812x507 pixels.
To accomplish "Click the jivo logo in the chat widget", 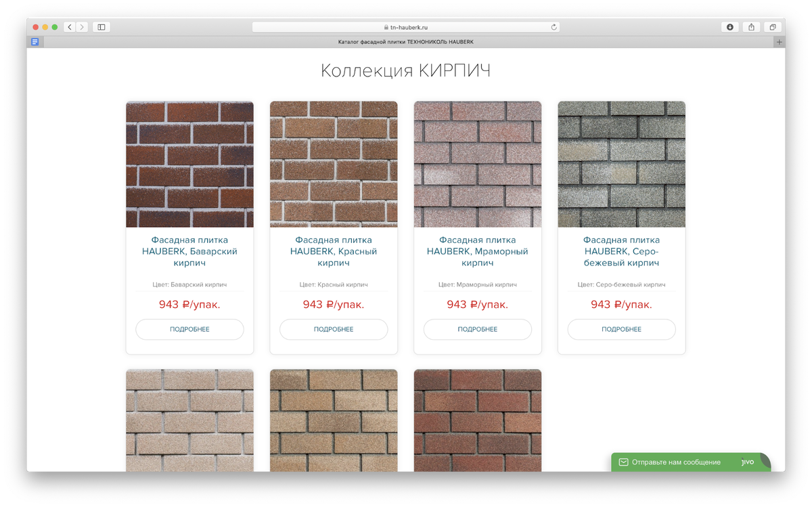I will click(x=748, y=462).
